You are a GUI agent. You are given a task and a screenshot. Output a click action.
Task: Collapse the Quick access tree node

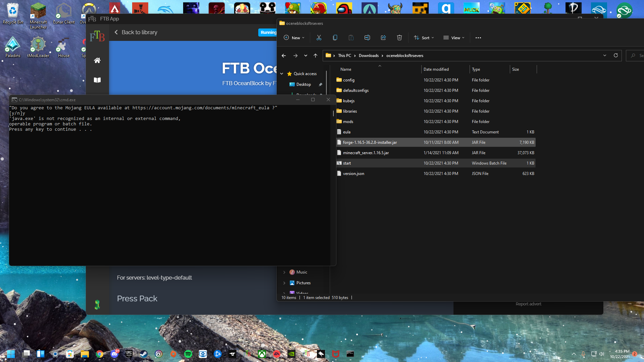[x=282, y=74]
